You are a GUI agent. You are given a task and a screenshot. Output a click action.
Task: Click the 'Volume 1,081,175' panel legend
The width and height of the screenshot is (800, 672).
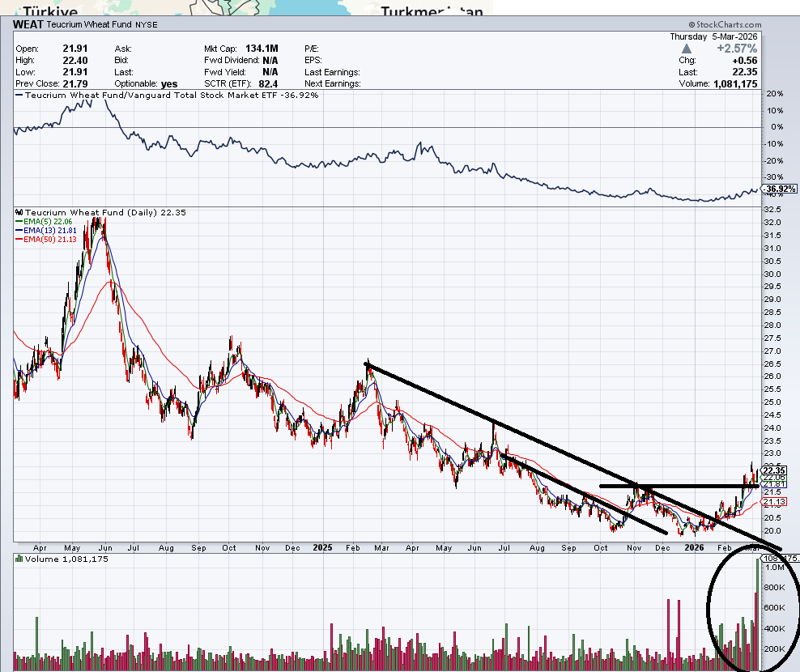(x=66, y=559)
